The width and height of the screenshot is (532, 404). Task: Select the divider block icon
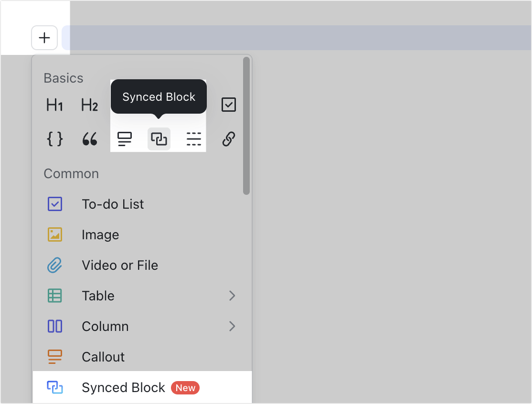[193, 139]
